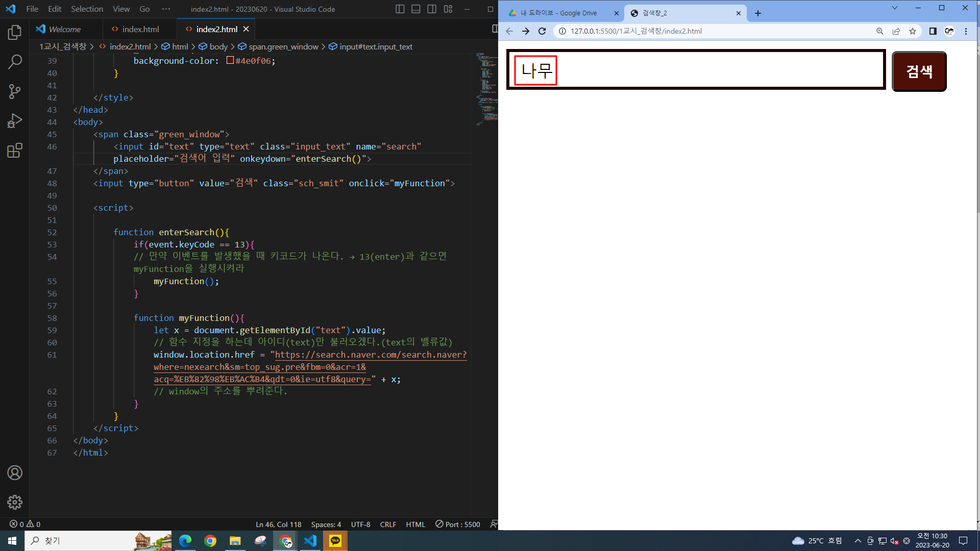Toggle the secondary sidebar layout button

[x=432, y=9]
